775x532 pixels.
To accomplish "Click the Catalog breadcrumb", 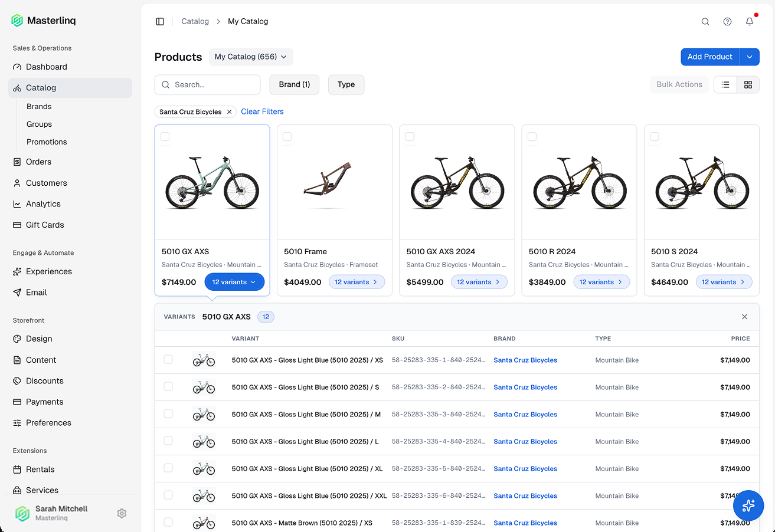I will 195,21.
